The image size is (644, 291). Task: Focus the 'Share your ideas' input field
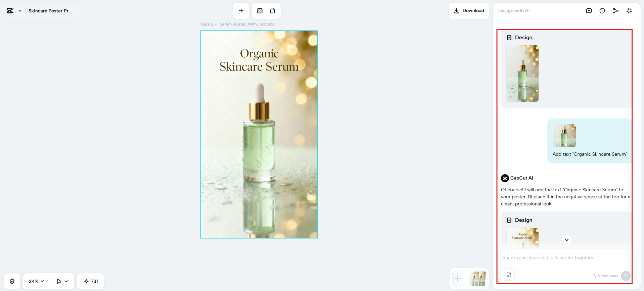click(x=564, y=258)
